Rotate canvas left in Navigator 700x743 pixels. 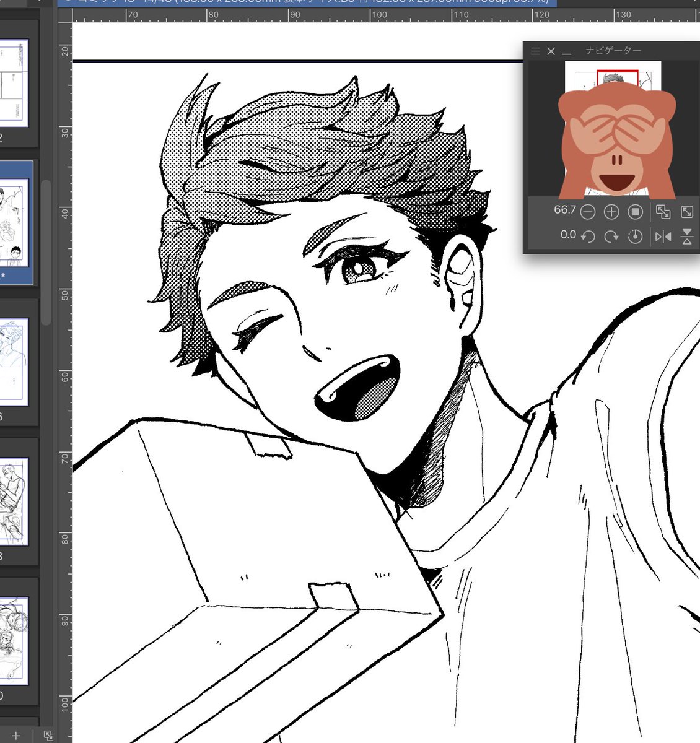[588, 237]
